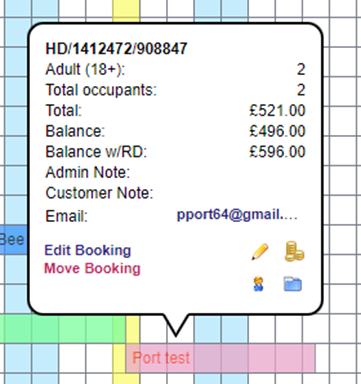
Task: Click the Balance value £496.00
Action: [277, 131]
